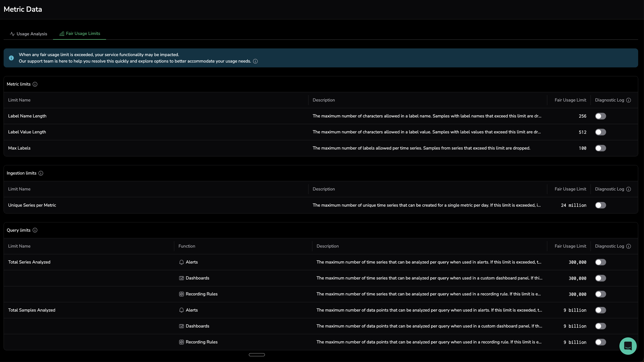
Task: Click the blue info icon in the banner
Action: coord(11,58)
